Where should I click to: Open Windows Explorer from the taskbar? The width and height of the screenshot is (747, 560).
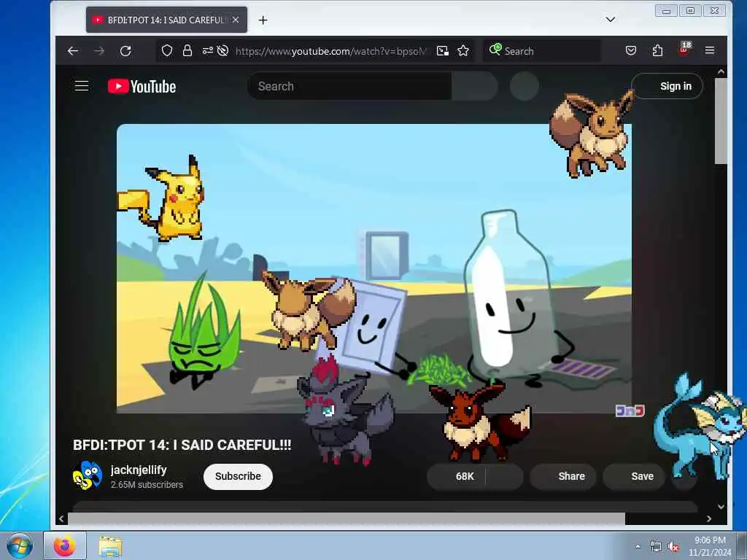[111, 546]
